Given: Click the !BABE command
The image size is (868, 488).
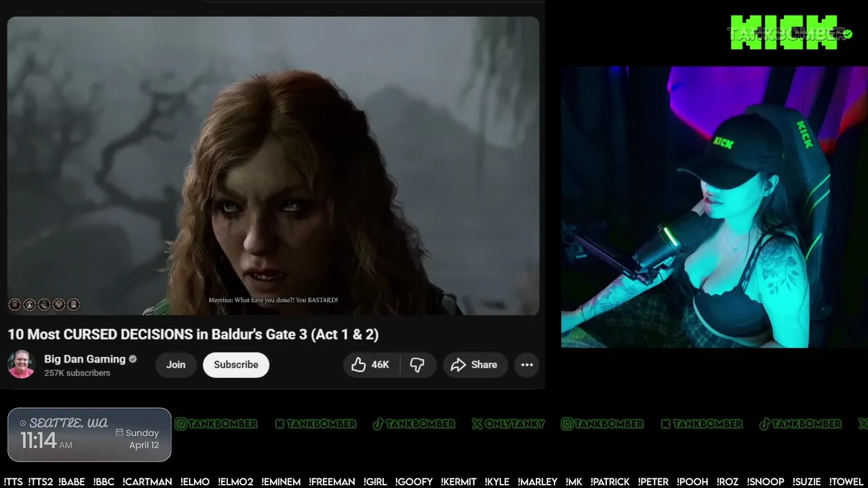Looking at the screenshot, I should (x=72, y=482).
